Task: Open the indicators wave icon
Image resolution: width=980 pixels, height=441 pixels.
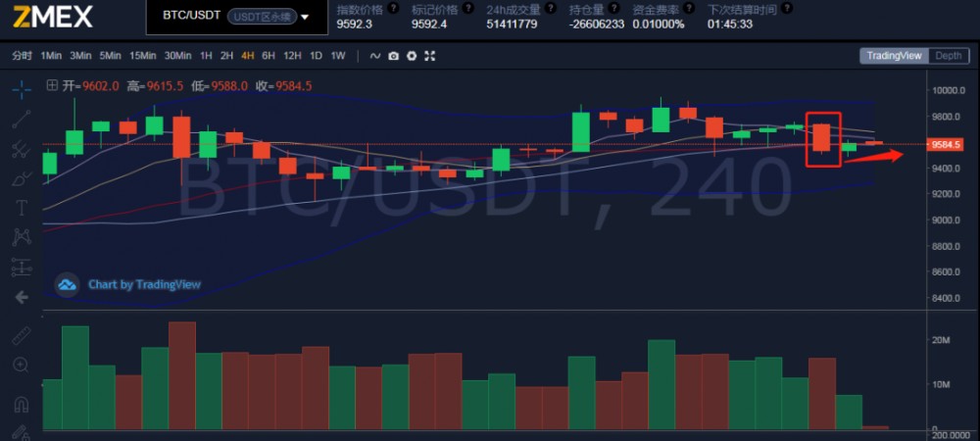Action: point(374,56)
